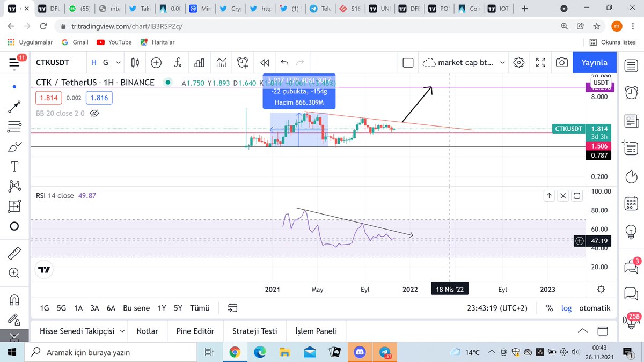Select the text tool in left toolbar
The image size is (644, 362).
coord(14,166)
